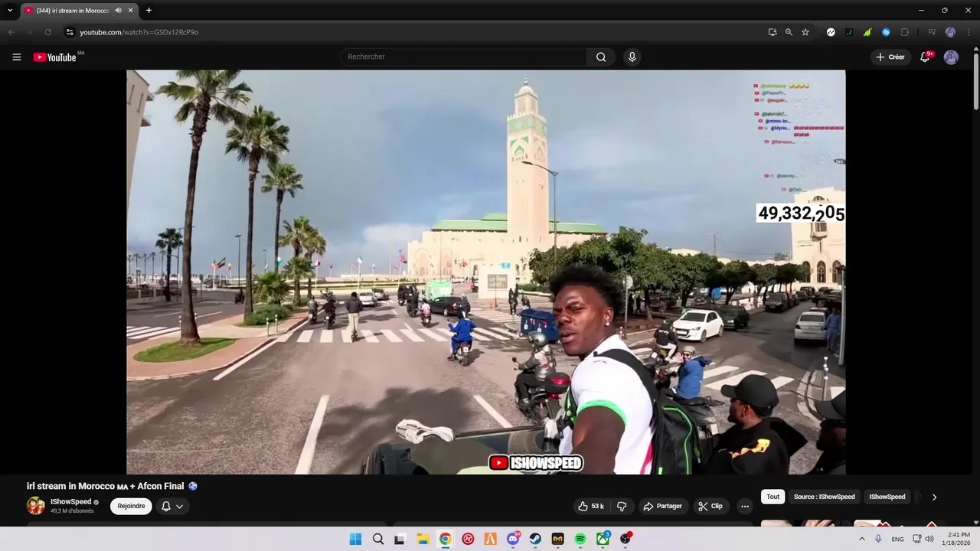Open the more actions three-dot menu
Viewport: 980px width, 551px height.
coord(745,507)
